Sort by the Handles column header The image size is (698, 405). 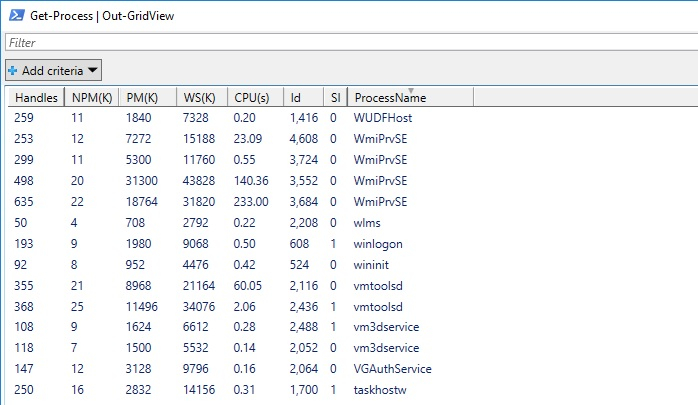34,98
